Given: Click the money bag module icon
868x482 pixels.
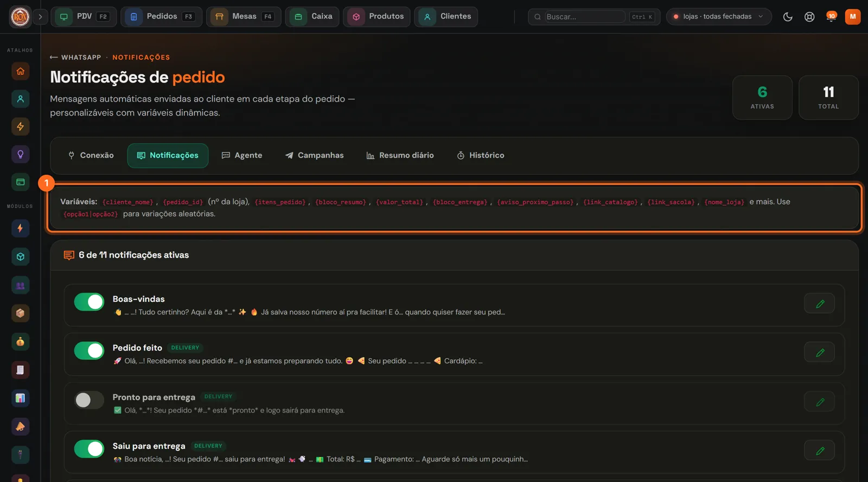Looking at the screenshot, I should (x=20, y=341).
